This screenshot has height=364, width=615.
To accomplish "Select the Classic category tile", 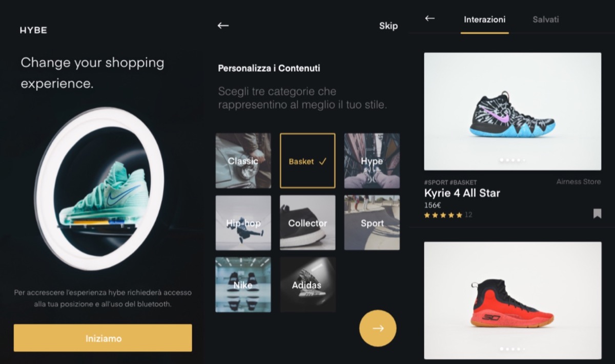I will pyautogui.click(x=243, y=161).
